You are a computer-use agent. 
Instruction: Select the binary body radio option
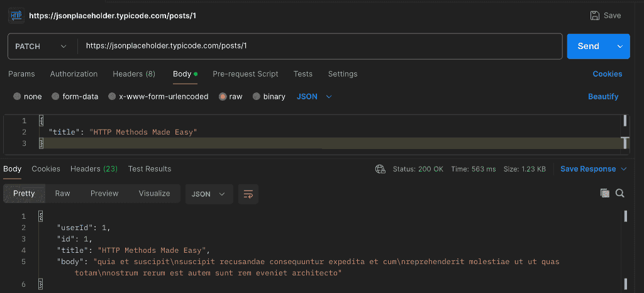tap(257, 96)
